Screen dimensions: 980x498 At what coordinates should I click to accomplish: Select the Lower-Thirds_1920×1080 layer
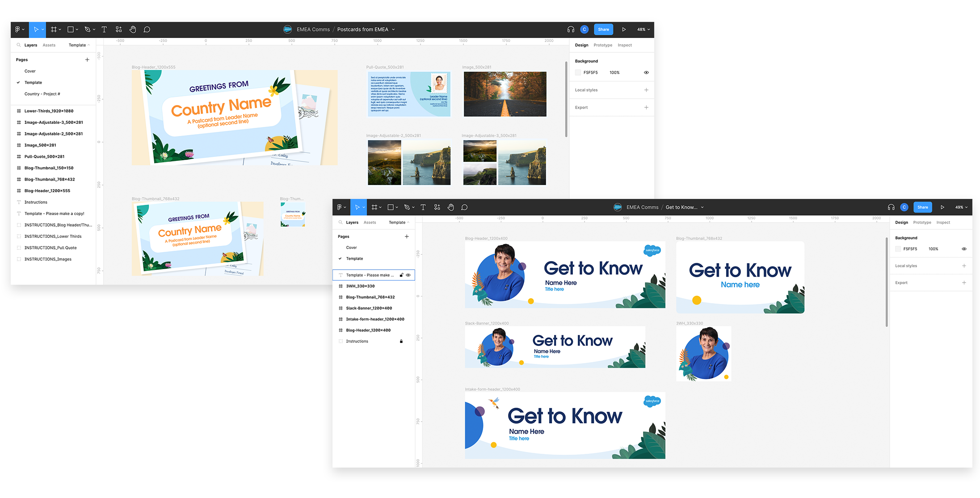pos(49,111)
